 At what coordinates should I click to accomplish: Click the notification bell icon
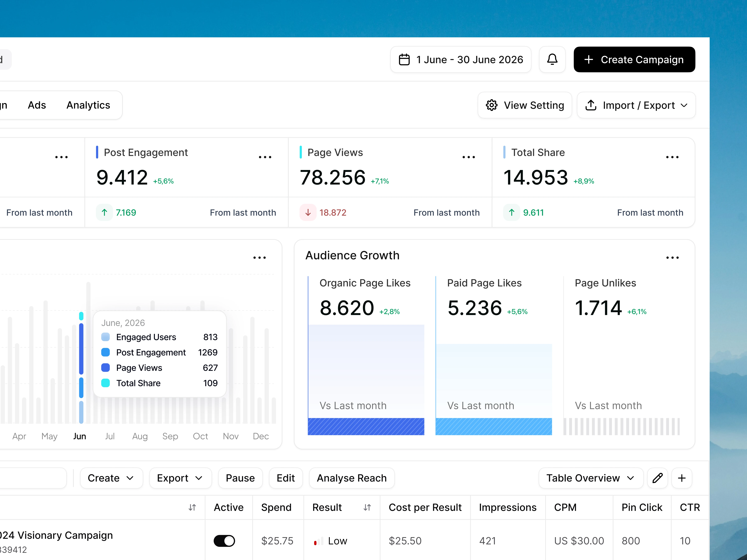click(552, 59)
